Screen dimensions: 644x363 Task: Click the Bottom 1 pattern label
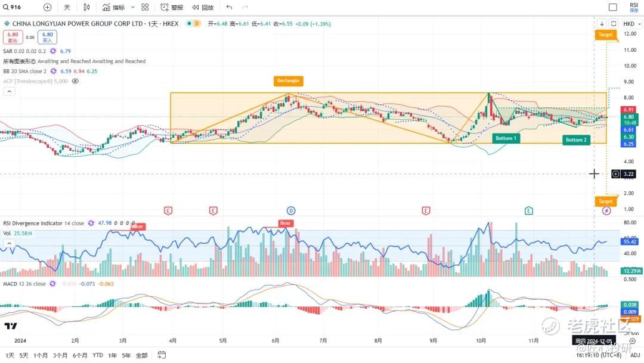[x=506, y=138]
